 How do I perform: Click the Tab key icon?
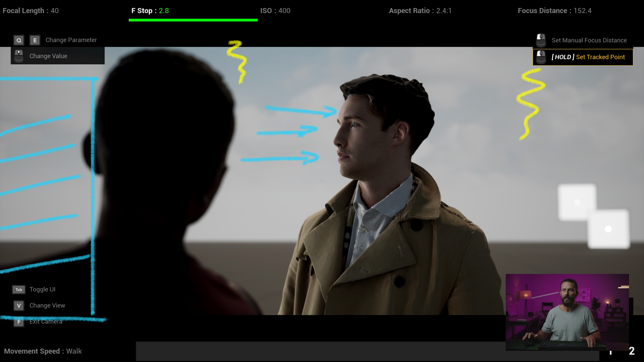(x=19, y=290)
